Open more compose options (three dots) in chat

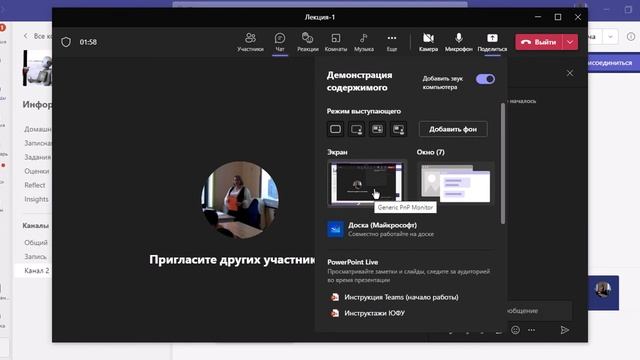click(531, 330)
